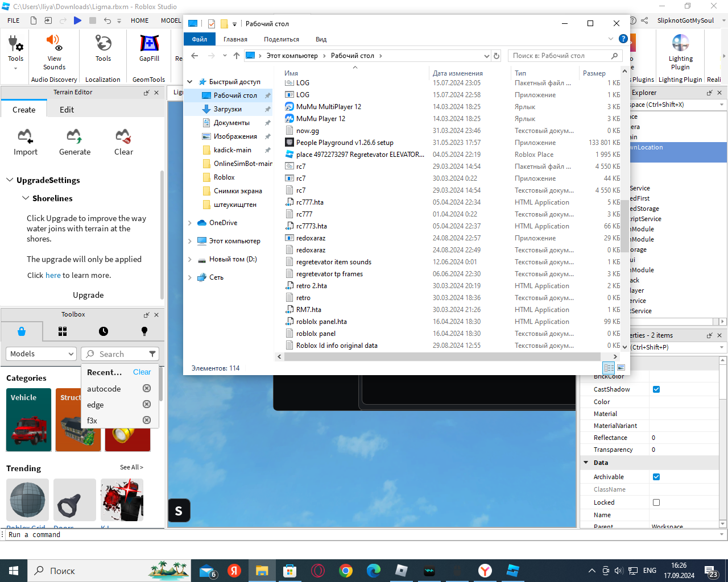Viewport: 728px width, 582px height.
Task: Sort files by Дата изменения column
Action: 458,73
